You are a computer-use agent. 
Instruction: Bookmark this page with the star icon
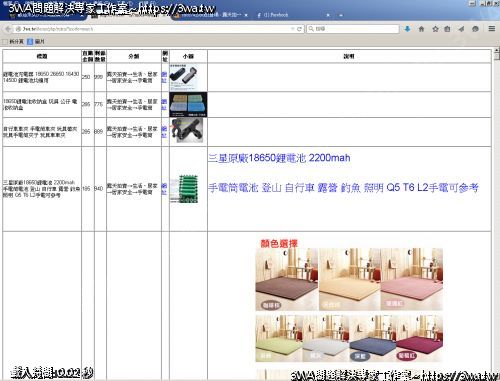tap(435, 29)
